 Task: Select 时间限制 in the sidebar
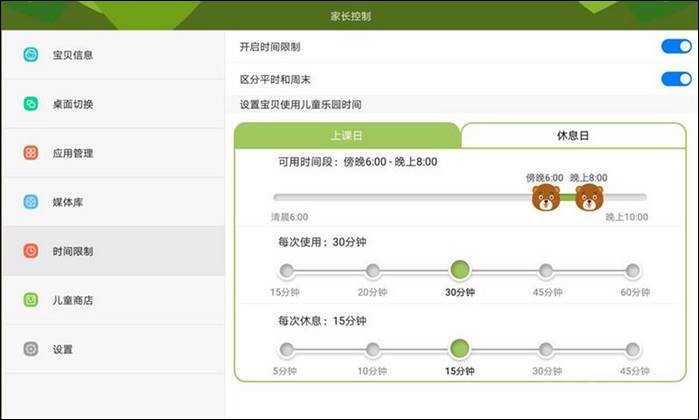click(114, 251)
